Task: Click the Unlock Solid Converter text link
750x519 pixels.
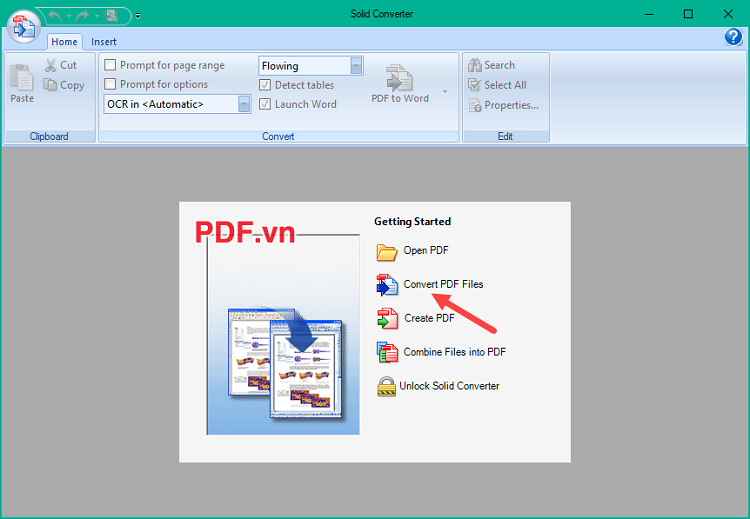Action: tap(449, 386)
